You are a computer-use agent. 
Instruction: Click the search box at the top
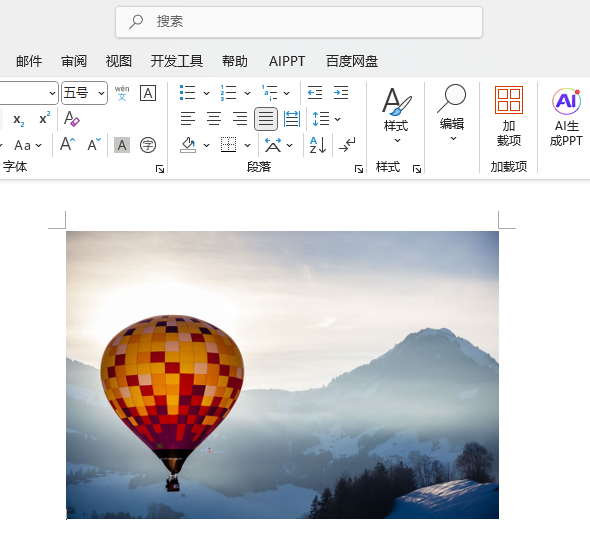point(299,22)
